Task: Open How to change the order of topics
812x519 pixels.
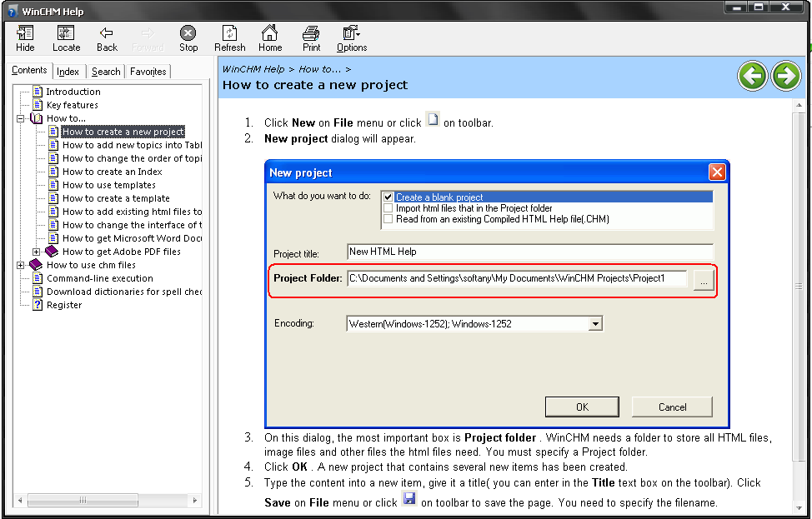Action: pos(132,158)
